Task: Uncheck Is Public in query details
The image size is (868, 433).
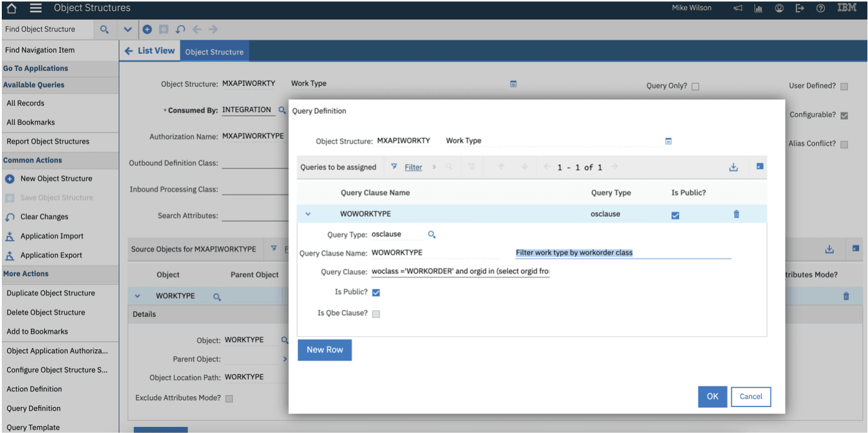Action: click(376, 293)
